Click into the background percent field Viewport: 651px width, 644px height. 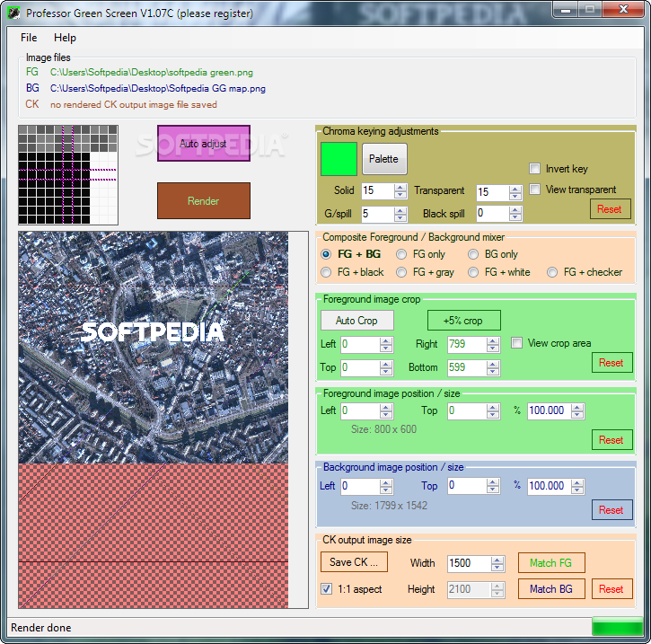click(x=550, y=486)
